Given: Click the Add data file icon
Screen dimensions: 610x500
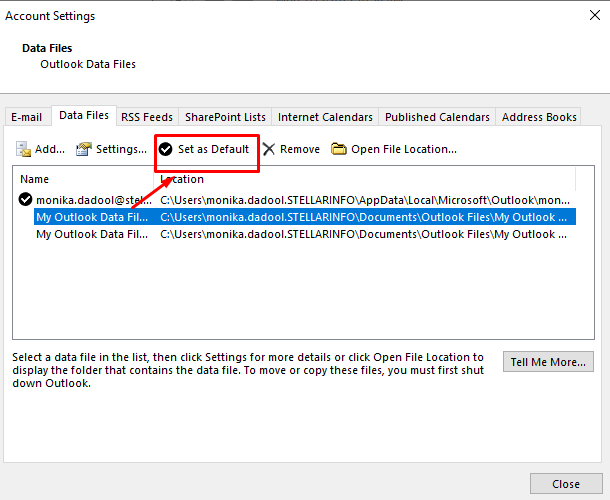Looking at the screenshot, I should [23, 149].
